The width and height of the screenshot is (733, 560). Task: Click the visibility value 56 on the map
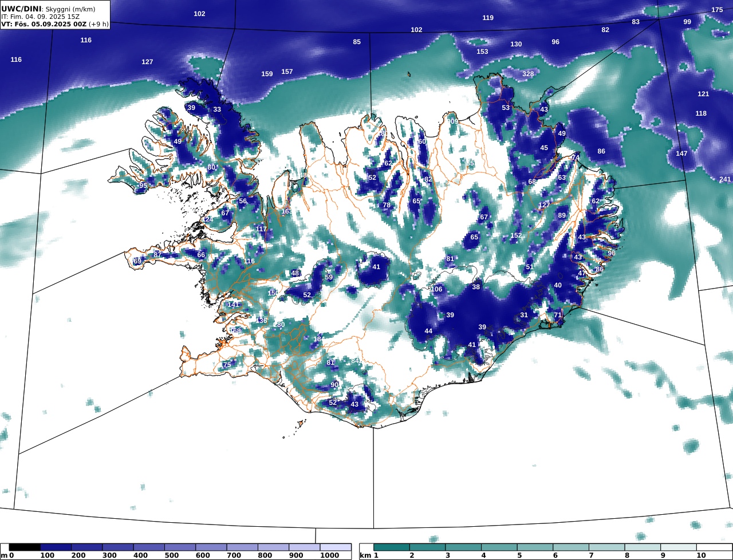click(243, 201)
